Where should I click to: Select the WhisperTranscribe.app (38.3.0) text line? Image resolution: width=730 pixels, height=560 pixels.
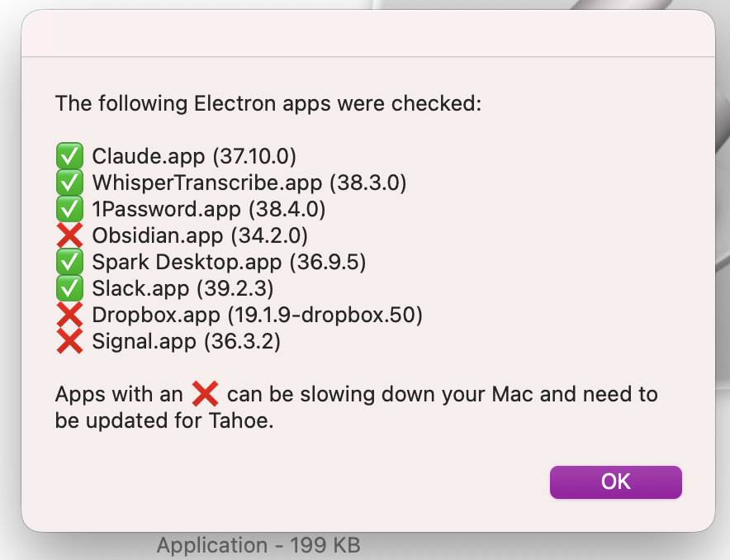[x=249, y=183]
